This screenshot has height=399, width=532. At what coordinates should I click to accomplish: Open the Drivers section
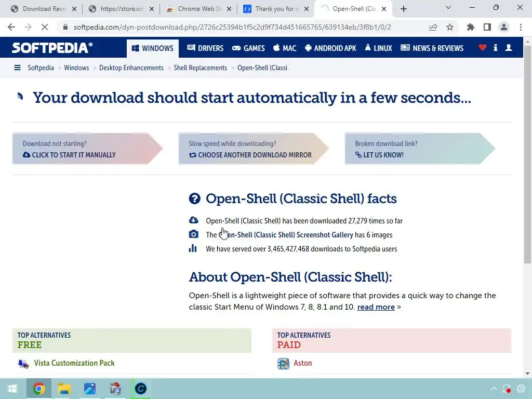(x=205, y=48)
